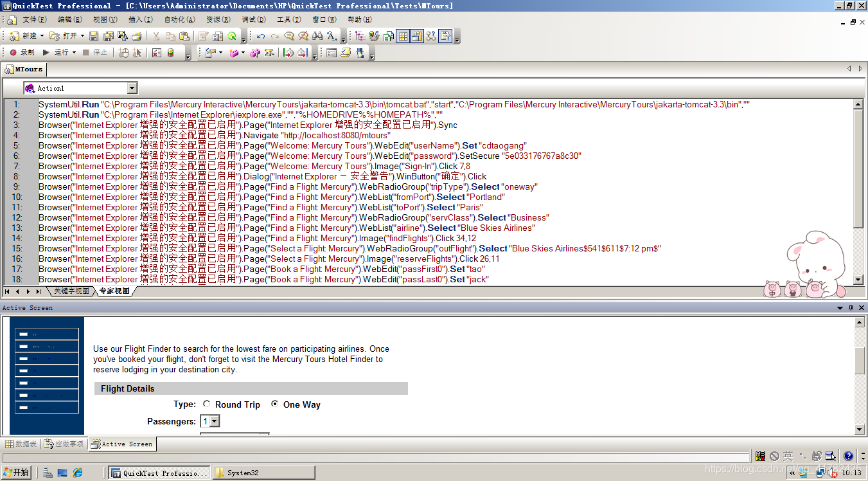Click the 停止 (Stop) button

coord(95,53)
